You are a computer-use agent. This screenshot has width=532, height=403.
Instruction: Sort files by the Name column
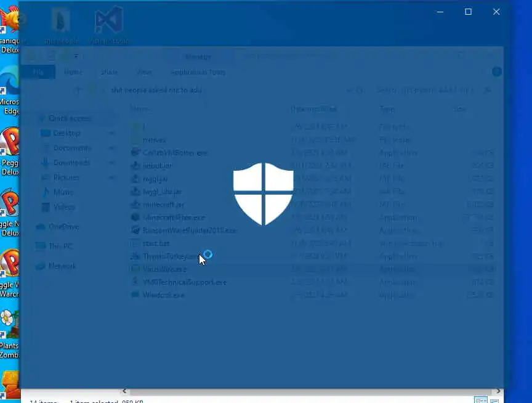140,109
